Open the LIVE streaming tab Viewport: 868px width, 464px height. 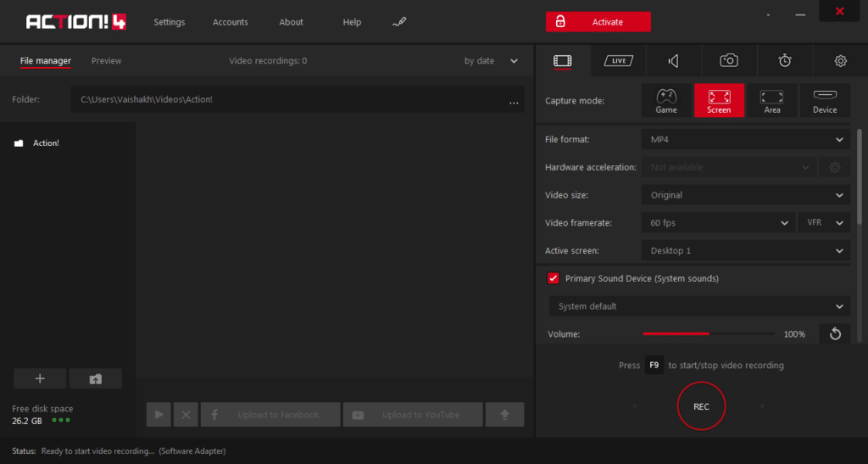(618, 61)
